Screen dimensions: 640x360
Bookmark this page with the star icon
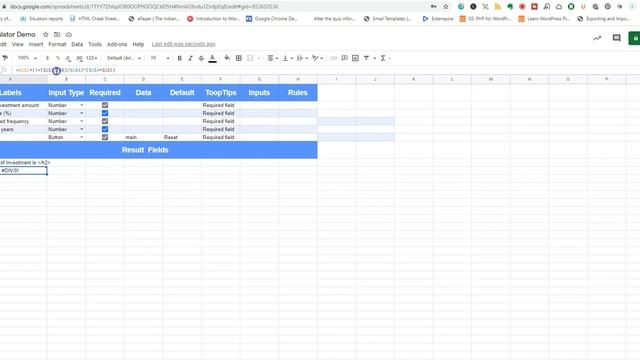(446, 7)
